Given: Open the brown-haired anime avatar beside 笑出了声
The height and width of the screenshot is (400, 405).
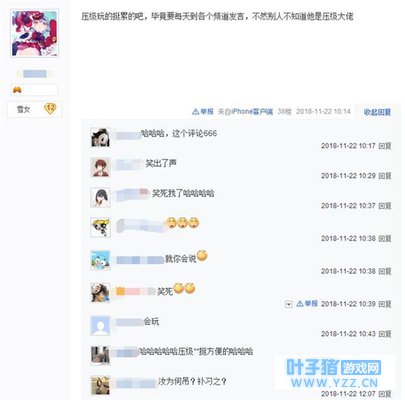Looking at the screenshot, I should tap(100, 167).
